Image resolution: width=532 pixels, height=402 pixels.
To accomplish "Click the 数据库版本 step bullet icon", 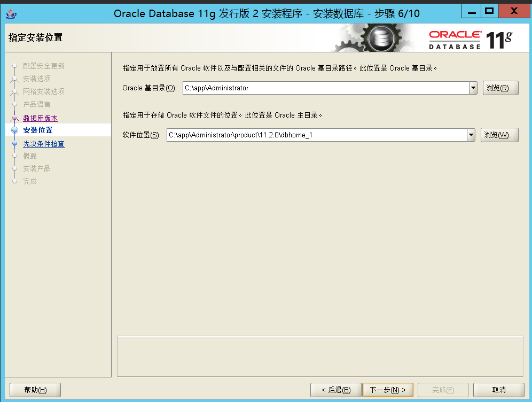I will [14, 118].
